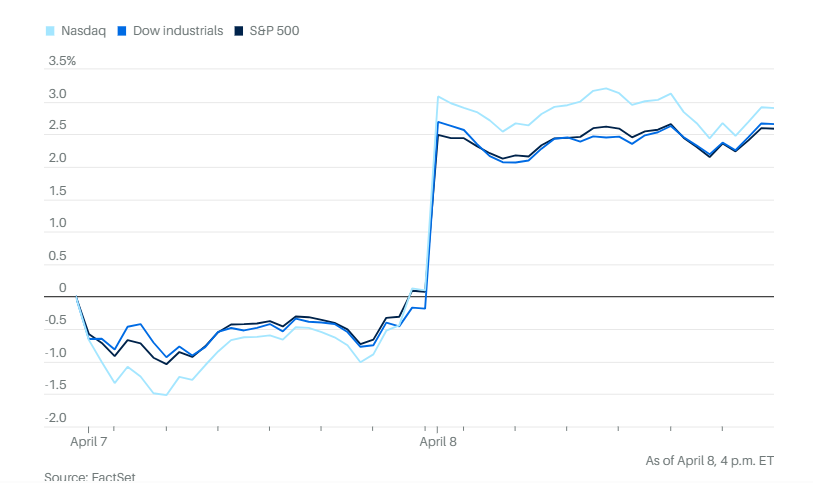Viewport: 813px width, 483px height.
Task: Click the 3.5% y-axis label
Action: [62, 61]
